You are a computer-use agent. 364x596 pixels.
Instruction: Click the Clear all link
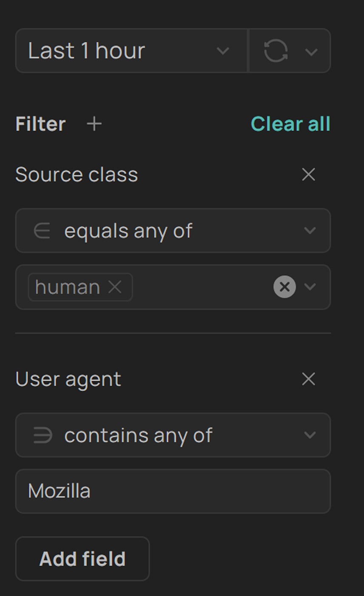click(x=290, y=124)
